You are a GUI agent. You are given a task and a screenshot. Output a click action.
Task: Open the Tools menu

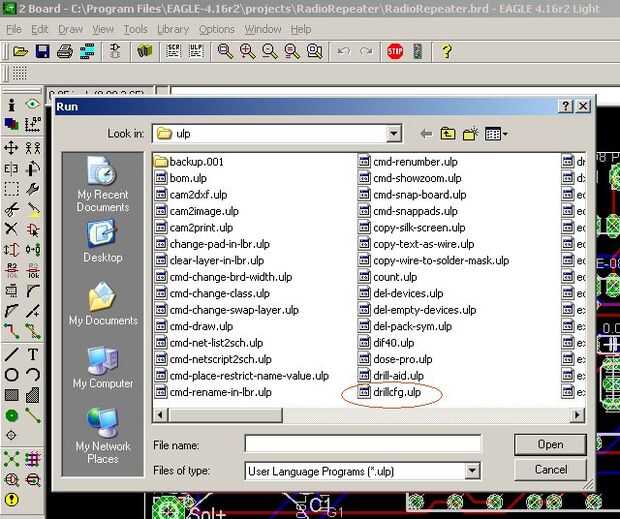[135, 29]
